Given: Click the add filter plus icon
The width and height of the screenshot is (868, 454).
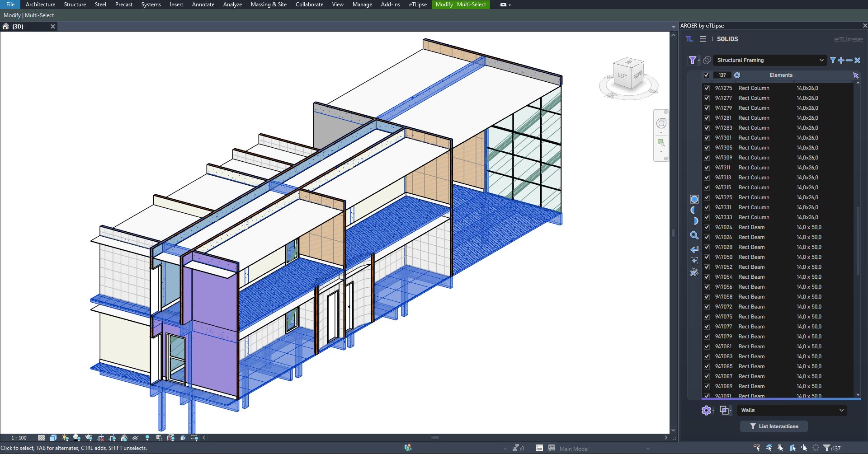Looking at the screenshot, I should 841,60.
